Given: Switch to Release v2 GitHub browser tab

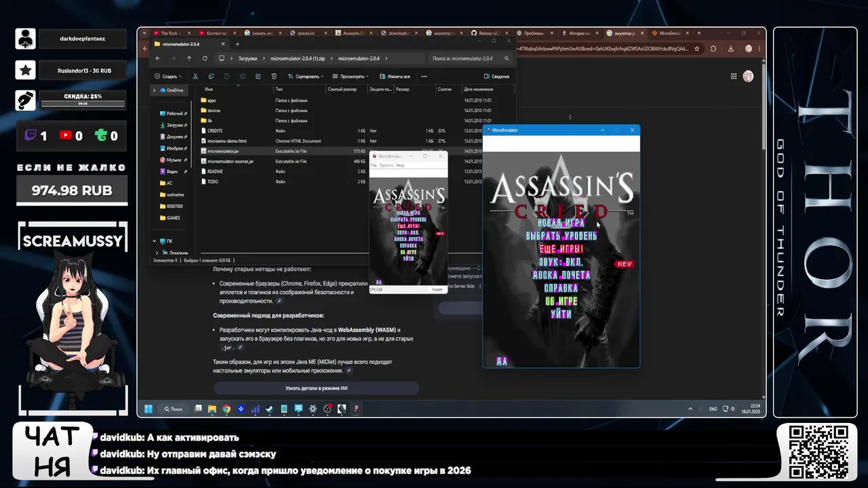Looking at the screenshot, I should (488, 33).
